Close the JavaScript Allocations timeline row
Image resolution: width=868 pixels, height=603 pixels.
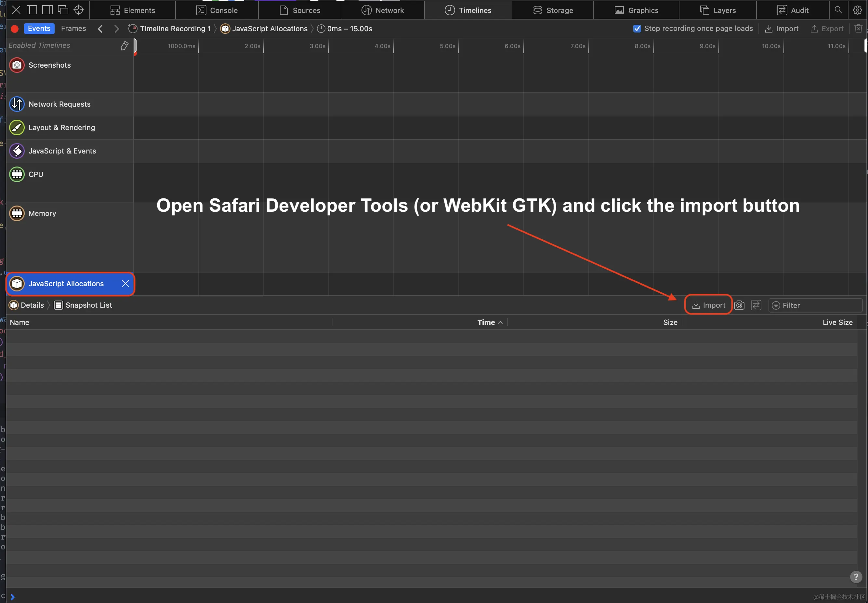(125, 284)
